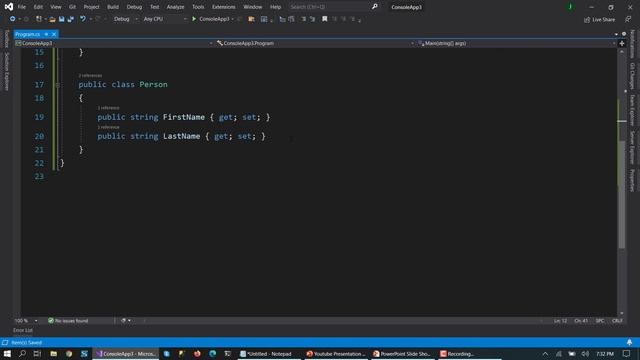This screenshot has height=360, width=640.
Task: Click the uncomment selection toolbar icon
Action: 312,19
